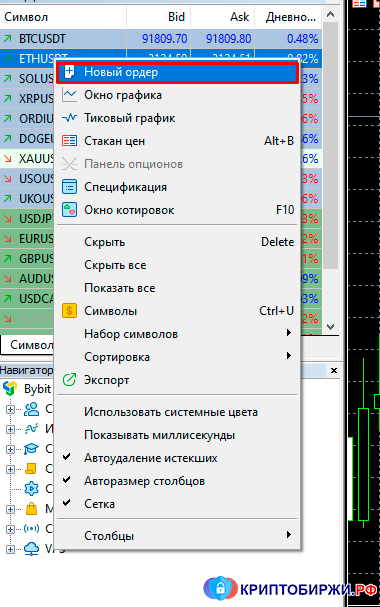Click the Новый ордер plus icon
380x607 pixels.
pos(69,72)
